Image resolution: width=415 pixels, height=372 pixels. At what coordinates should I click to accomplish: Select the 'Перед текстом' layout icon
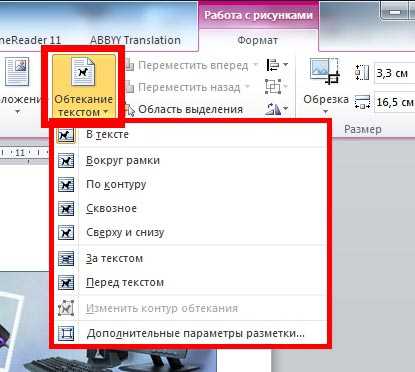[66, 283]
